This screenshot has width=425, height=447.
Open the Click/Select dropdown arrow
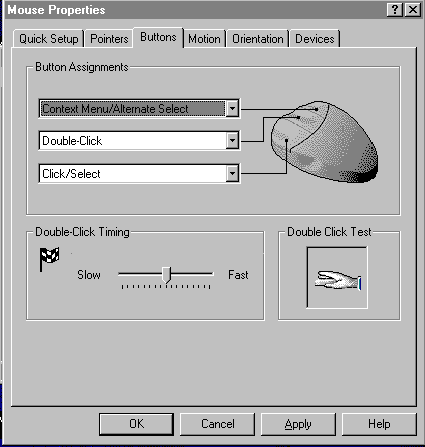(x=232, y=173)
